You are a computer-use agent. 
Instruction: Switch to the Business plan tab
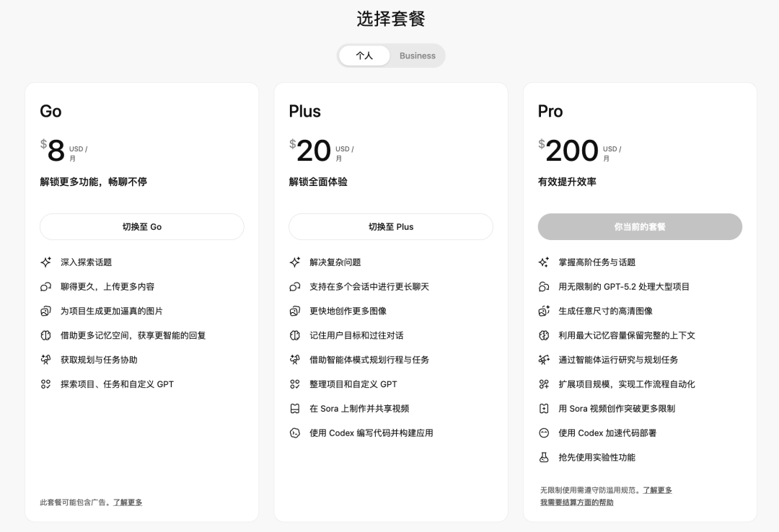418,56
